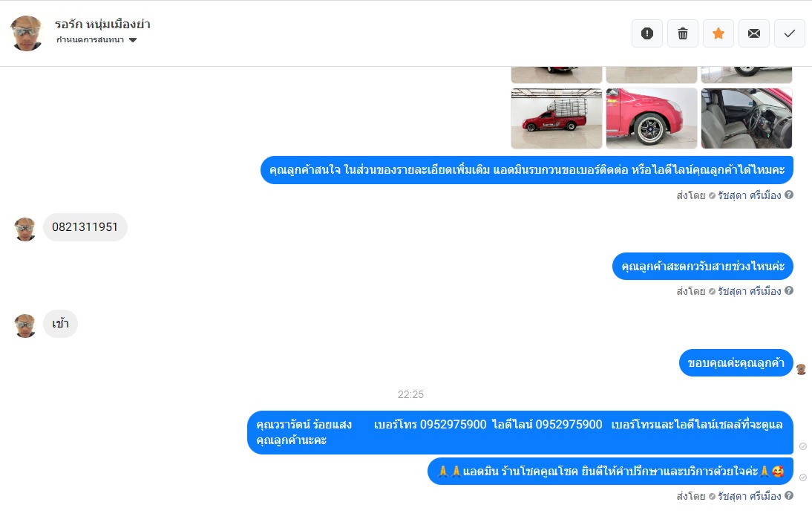Click the help icon at the last sent-by line

point(789,495)
